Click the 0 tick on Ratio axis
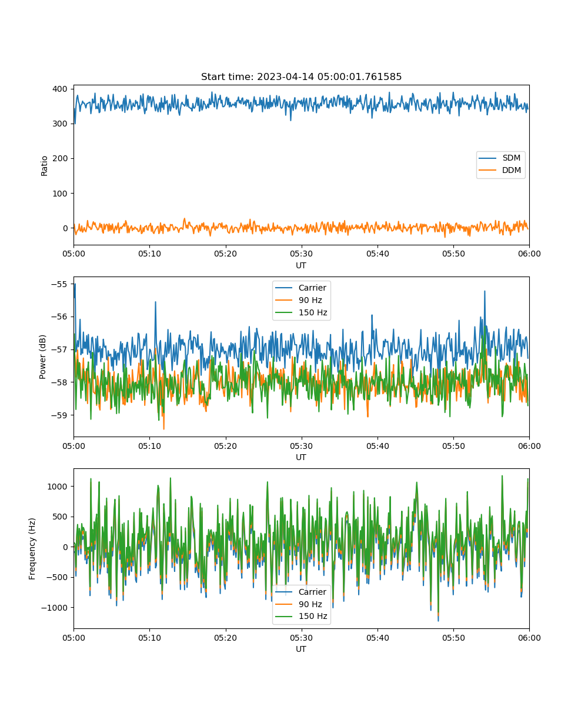The image size is (588, 706). pos(66,228)
